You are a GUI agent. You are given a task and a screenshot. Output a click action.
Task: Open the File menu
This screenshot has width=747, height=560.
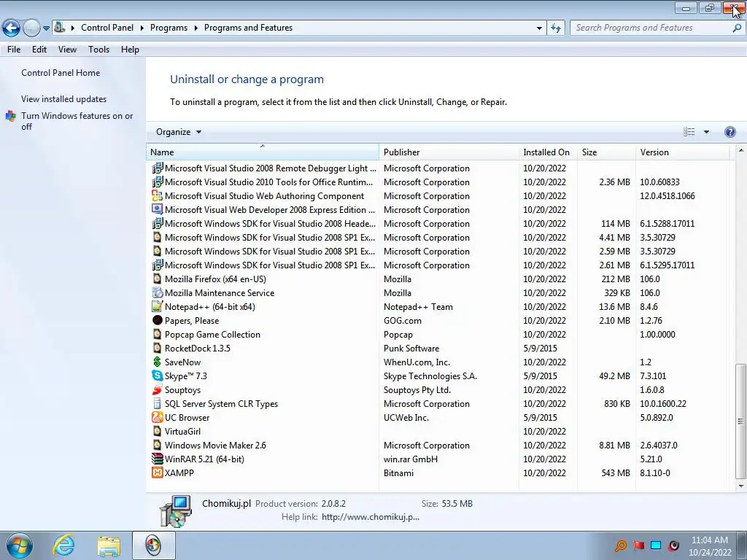click(14, 50)
